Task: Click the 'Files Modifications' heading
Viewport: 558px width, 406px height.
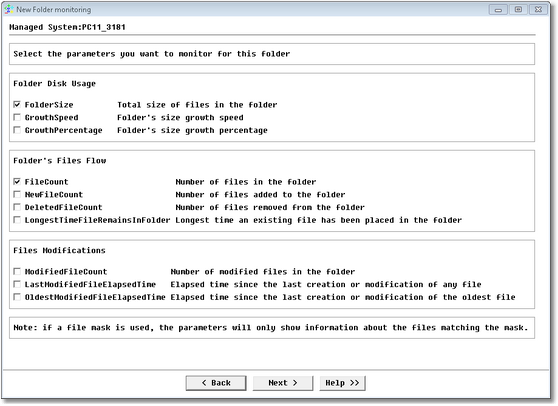Action: (x=59, y=251)
